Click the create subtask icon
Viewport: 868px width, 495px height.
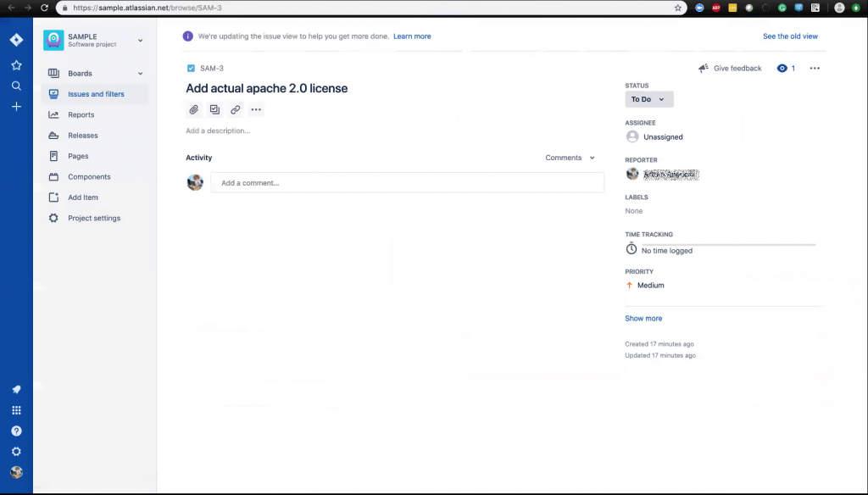point(214,109)
